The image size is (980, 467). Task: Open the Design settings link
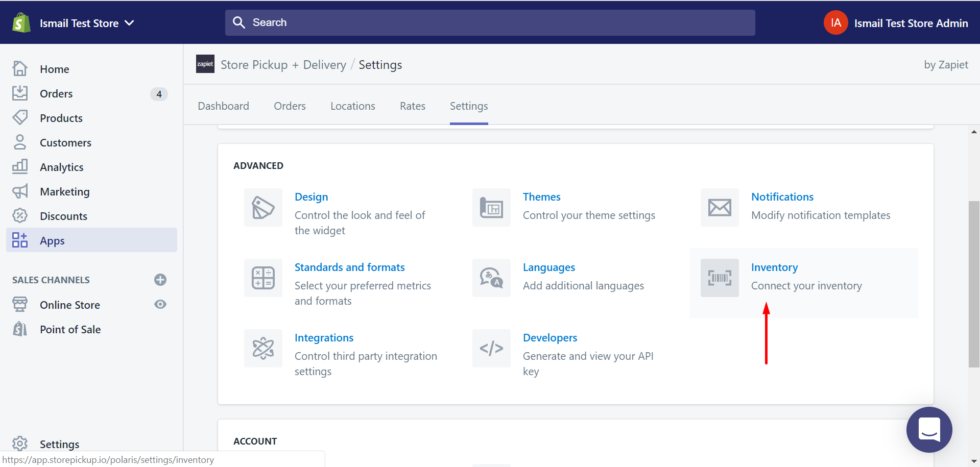pyautogui.click(x=311, y=196)
